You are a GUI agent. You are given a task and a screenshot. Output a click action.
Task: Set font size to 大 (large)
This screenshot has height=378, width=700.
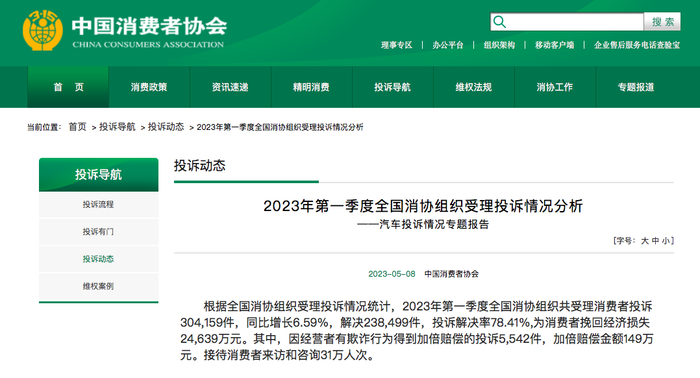tap(645, 241)
